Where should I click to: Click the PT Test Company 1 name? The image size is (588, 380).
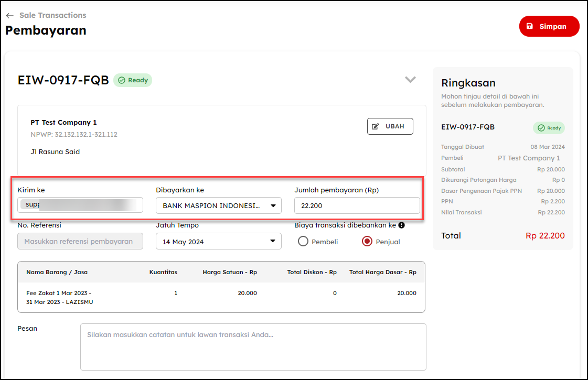[x=63, y=122]
